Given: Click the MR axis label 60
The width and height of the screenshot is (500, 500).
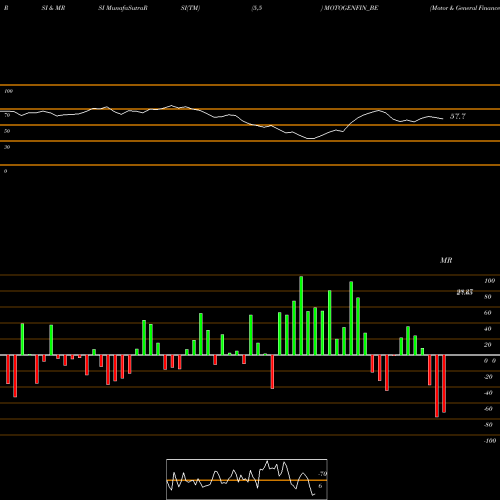Looking at the screenshot, I should tap(488, 313).
